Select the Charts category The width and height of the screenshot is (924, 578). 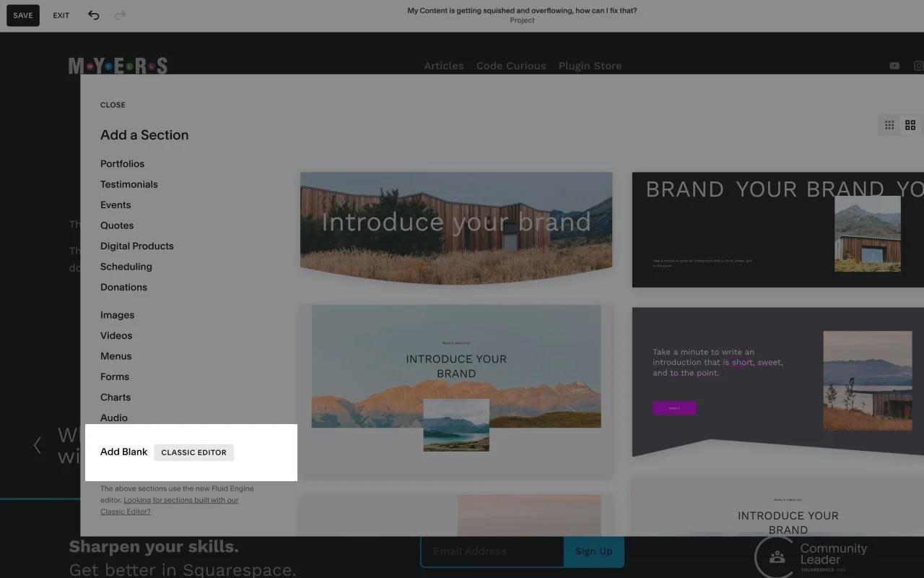[115, 397]
